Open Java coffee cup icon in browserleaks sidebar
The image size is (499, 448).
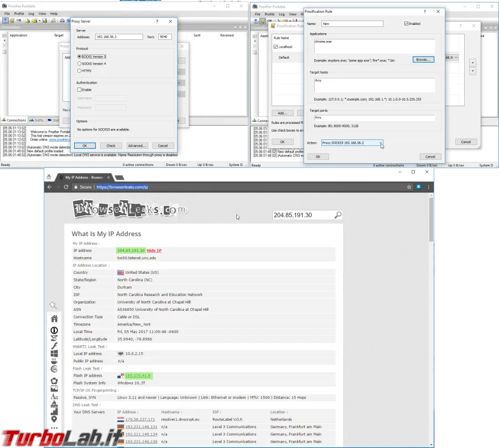point(54,361)
